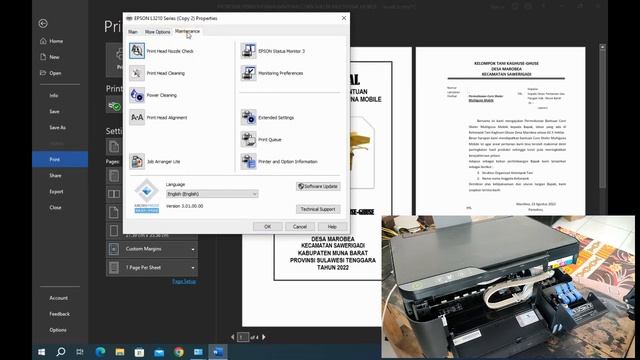Open the Page Setup link

click(184, 281)
